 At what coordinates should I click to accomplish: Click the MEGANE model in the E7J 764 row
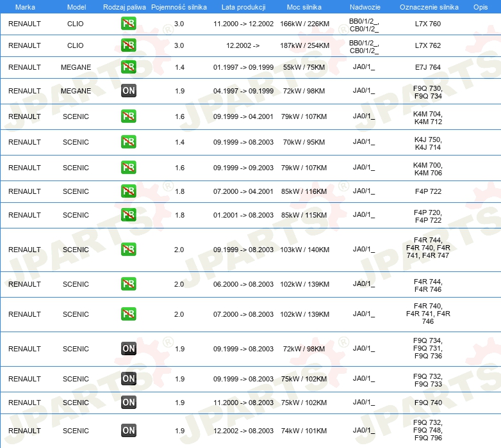76,67
